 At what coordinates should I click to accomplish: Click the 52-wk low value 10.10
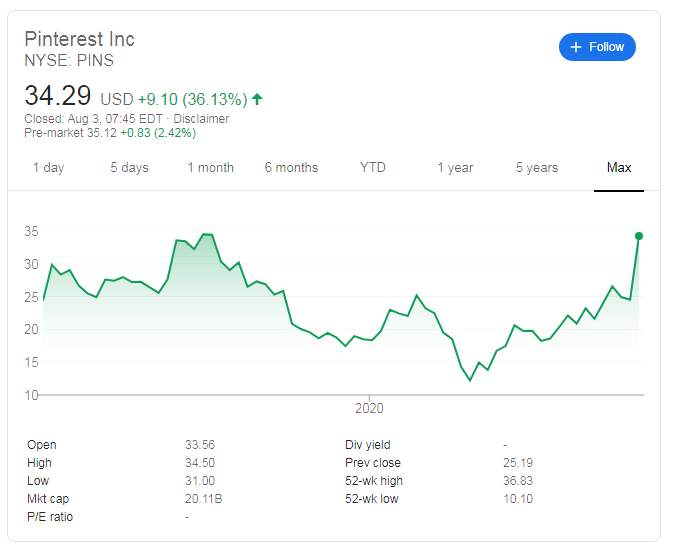click(x=518, y=499)
